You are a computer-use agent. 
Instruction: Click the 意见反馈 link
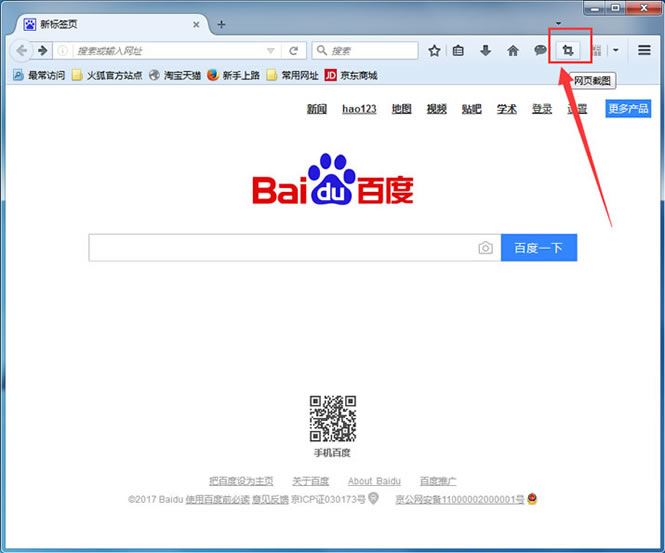(x=270, y=500)
